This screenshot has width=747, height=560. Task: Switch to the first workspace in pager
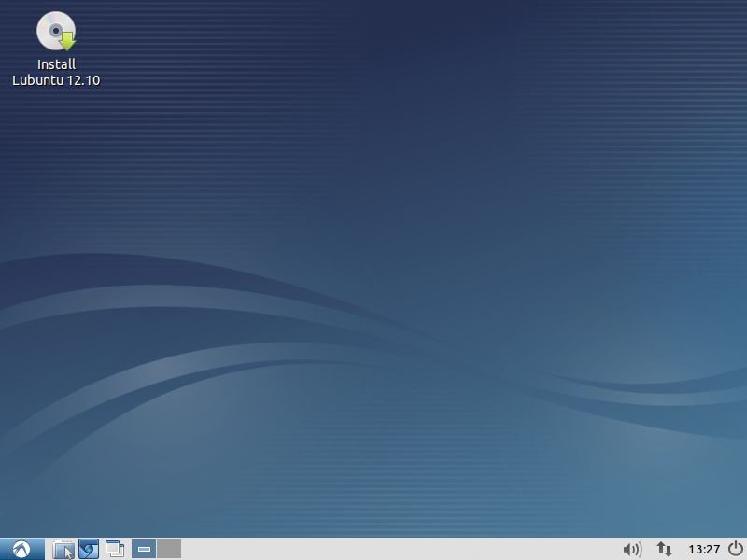[144, 549]
